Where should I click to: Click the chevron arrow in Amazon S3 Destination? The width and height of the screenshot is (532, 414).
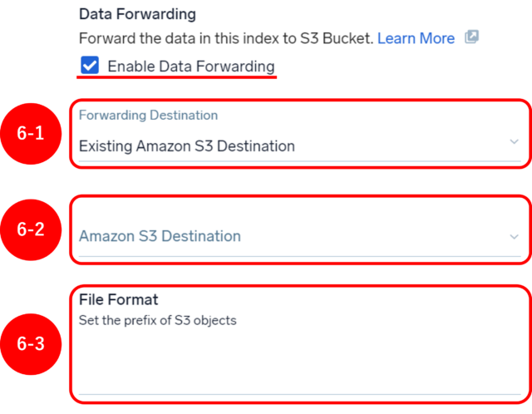(515, 237)
